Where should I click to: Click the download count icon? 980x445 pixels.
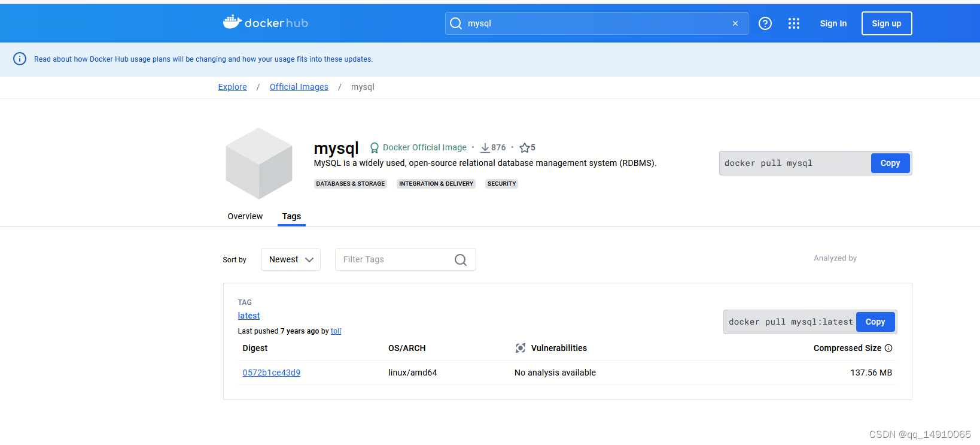pyautogui.click(x=485, y=148)
